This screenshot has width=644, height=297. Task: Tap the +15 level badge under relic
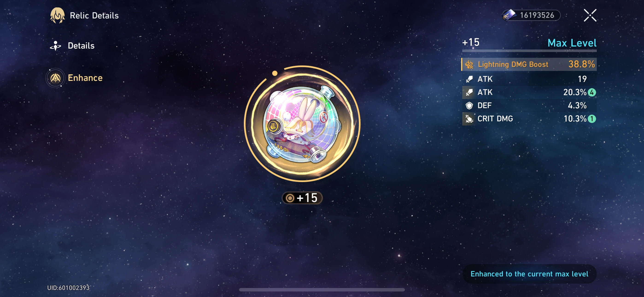click(302, 198)
